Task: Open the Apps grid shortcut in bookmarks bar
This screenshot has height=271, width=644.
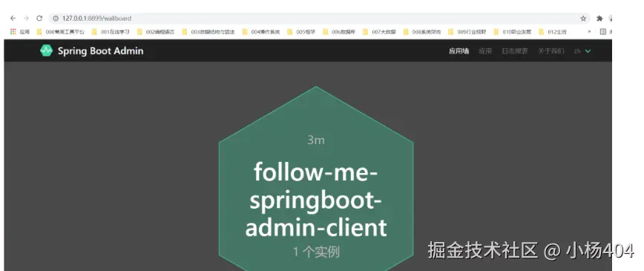Action: (x=20, y=31)
